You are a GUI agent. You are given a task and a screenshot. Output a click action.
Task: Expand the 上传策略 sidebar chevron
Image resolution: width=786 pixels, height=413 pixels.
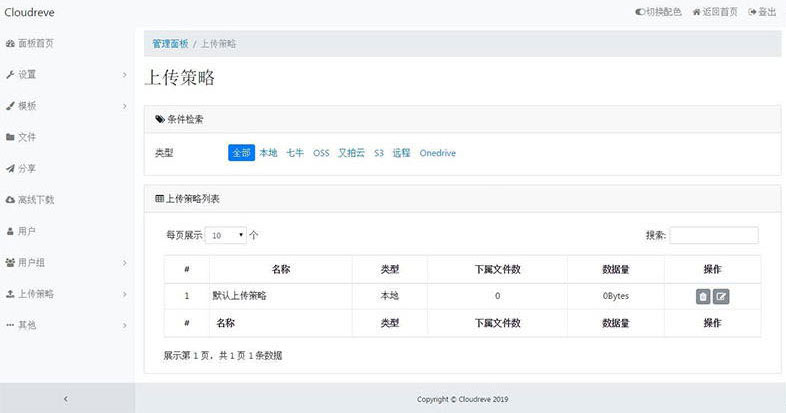[x=124, y=294]
